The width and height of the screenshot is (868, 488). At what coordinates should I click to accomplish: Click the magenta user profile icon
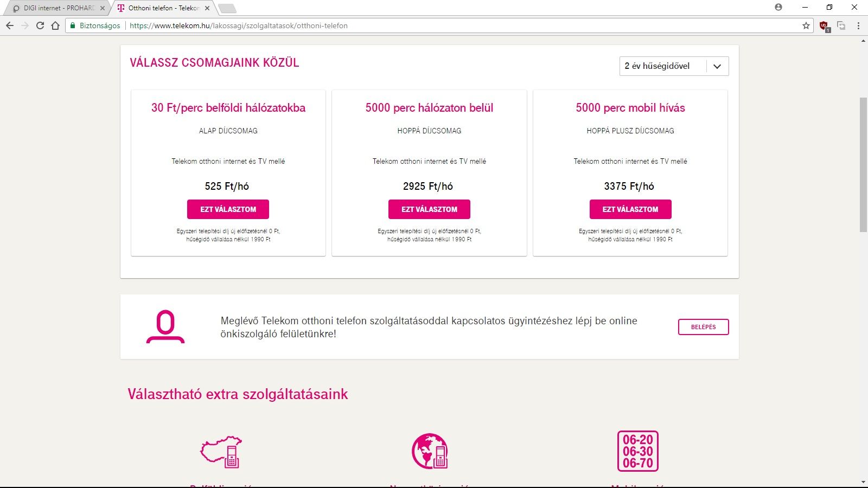coord(165,326)
